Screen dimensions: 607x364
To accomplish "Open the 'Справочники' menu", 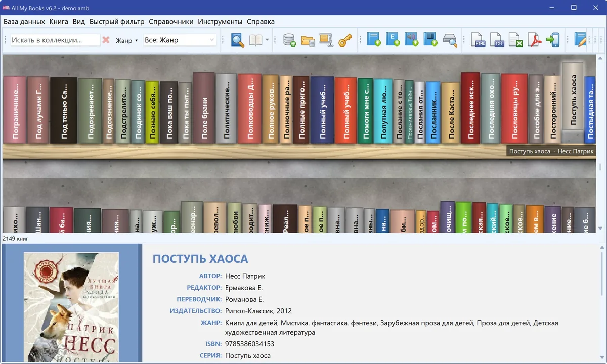I will pos(171,22).
